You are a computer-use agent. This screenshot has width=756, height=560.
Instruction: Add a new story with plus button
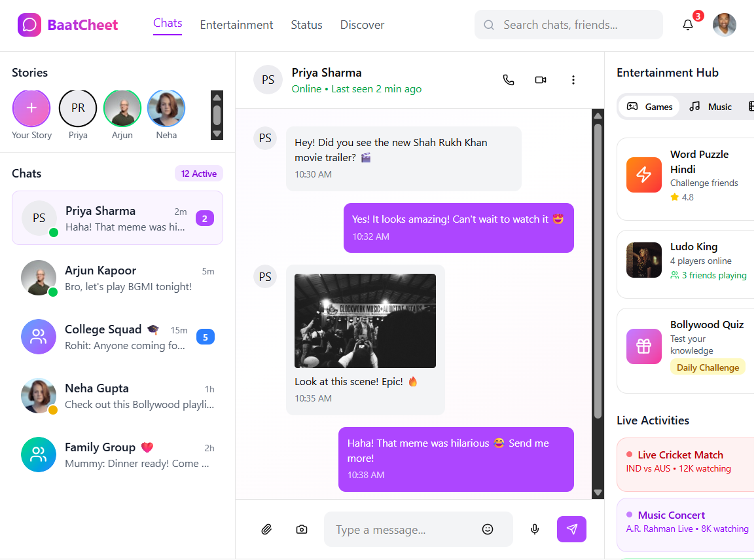31,108
